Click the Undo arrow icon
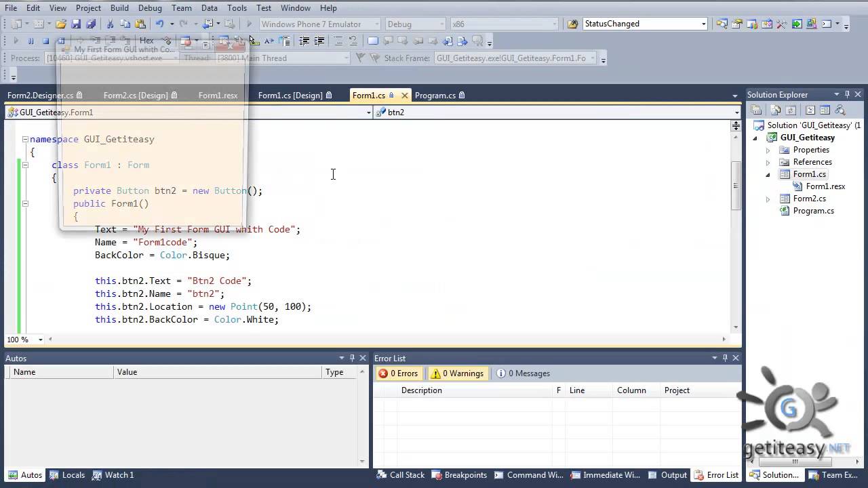 [160, 24]
